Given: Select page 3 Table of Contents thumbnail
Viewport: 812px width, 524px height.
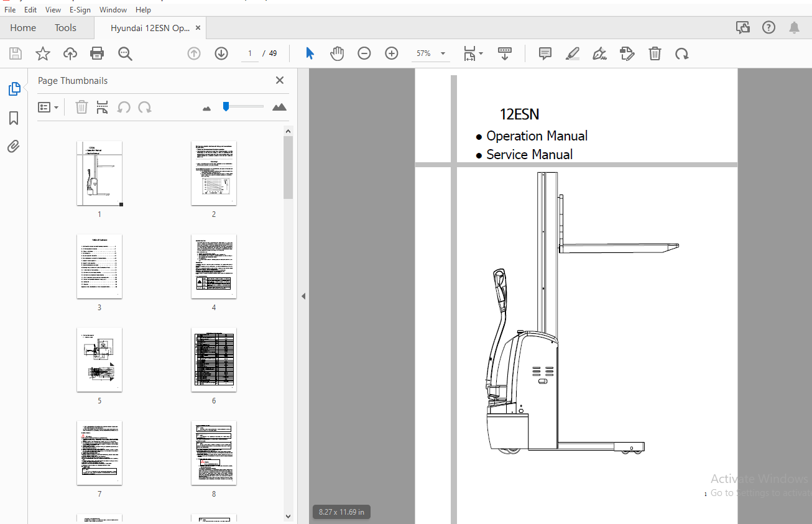Looking at the screenshot, I should tap(99, 266).
